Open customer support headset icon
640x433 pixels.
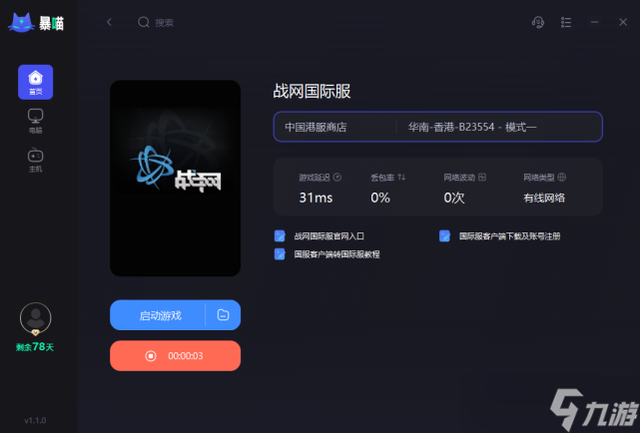[x=538, y=22]
